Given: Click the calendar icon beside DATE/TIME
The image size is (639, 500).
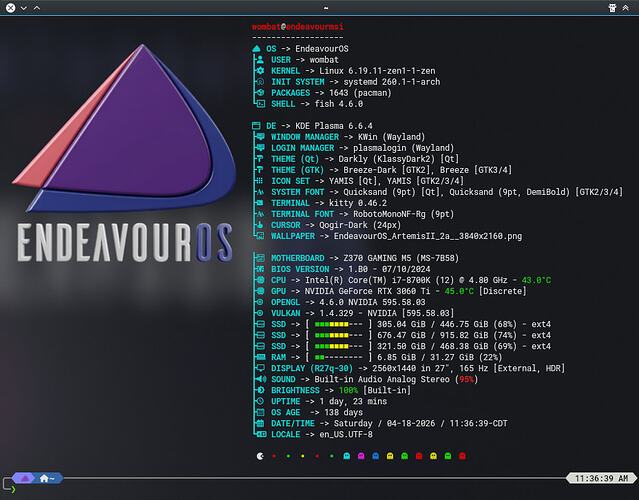Looking at the screenshot, I should point(260,423).
